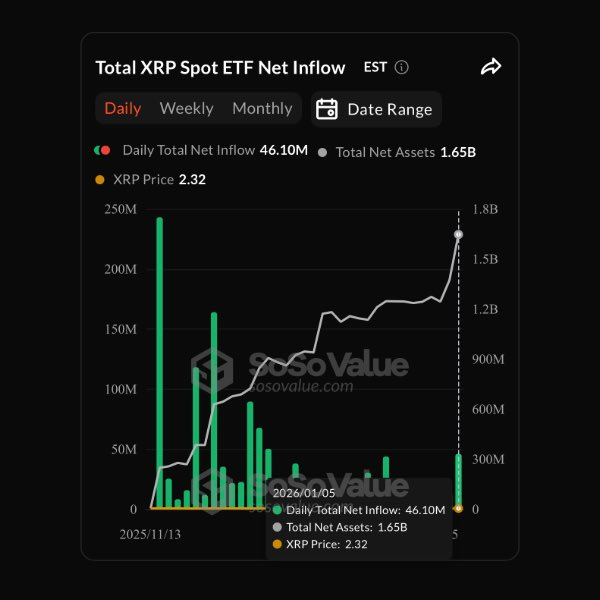
Task: Switch to the Weekly tab
Action: pos(187,108)
